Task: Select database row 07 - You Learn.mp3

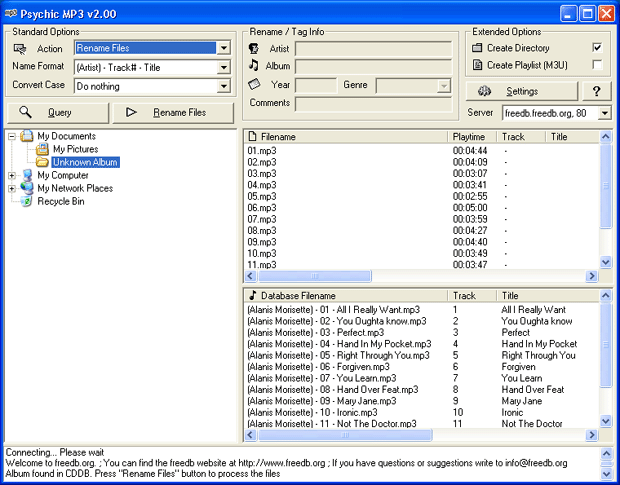Action: coord(422,378)
